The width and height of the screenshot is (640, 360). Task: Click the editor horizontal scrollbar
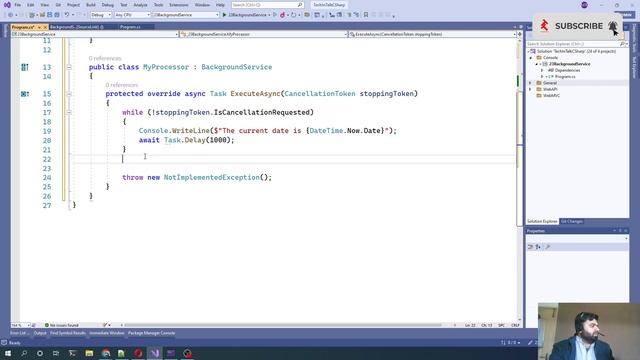point(282,325)
